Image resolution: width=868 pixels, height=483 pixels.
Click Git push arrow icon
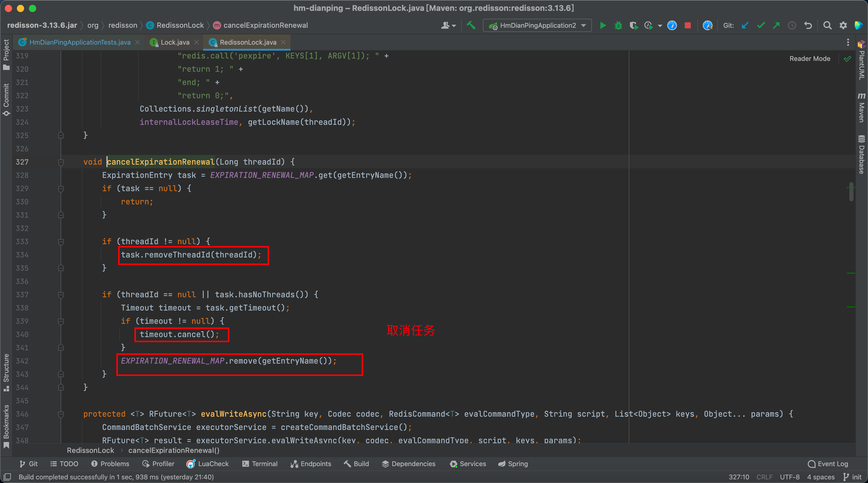[x=776, y=25]
